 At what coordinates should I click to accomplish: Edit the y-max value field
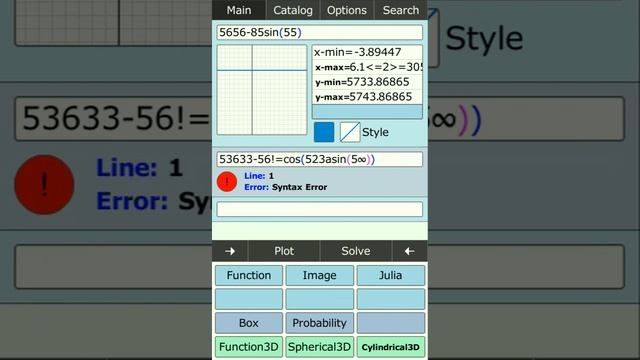pos(367,97)
